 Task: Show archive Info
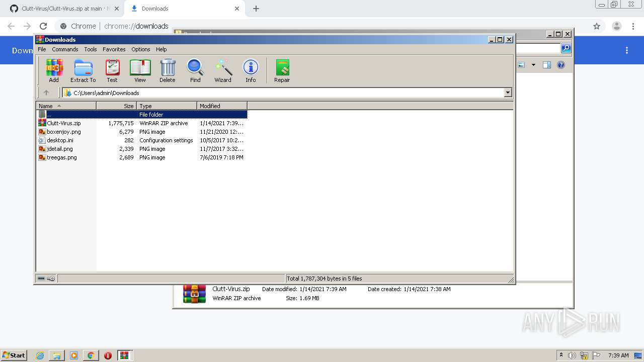click(251, 70)
